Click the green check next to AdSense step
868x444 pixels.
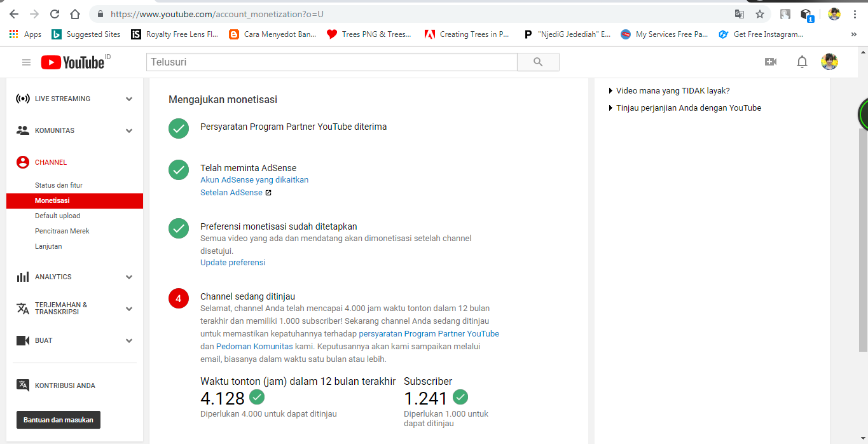(179, 170)
